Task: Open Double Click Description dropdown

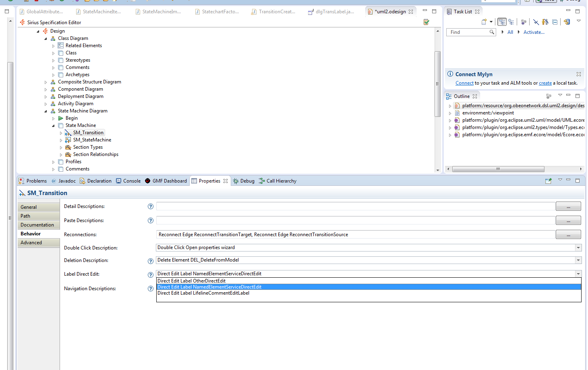Action: [x=578, y=248]
